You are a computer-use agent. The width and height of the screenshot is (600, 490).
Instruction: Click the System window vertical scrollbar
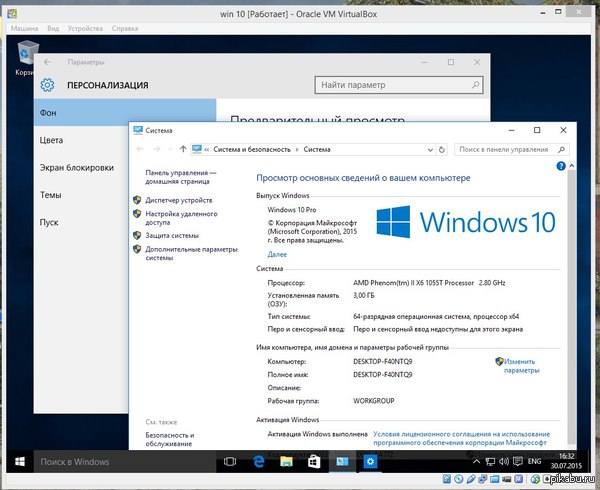[x=571, y=308]
